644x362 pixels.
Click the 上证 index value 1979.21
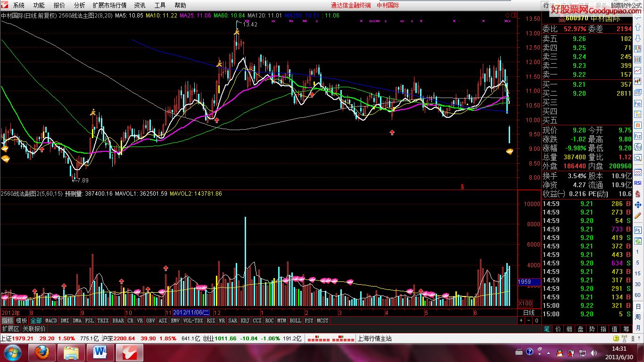(x=23, y=338)
